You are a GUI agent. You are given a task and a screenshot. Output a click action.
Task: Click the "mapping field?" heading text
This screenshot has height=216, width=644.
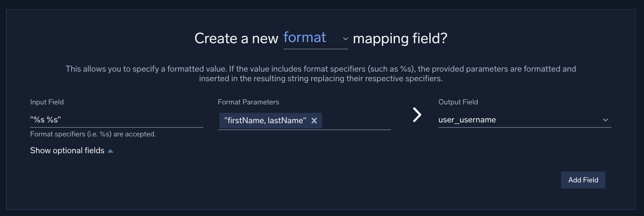[x=400, y=38]
